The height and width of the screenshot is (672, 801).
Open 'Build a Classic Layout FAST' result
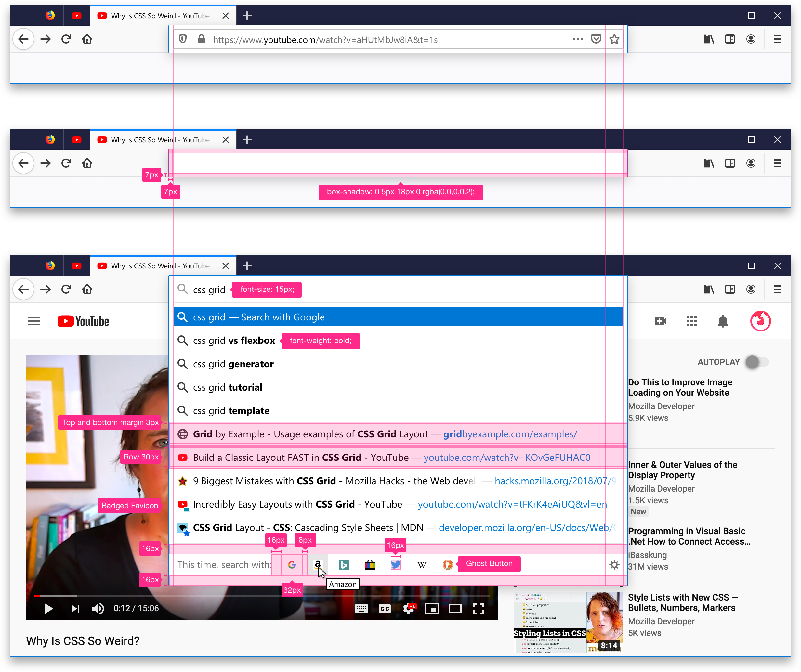[x=398, y=457]
